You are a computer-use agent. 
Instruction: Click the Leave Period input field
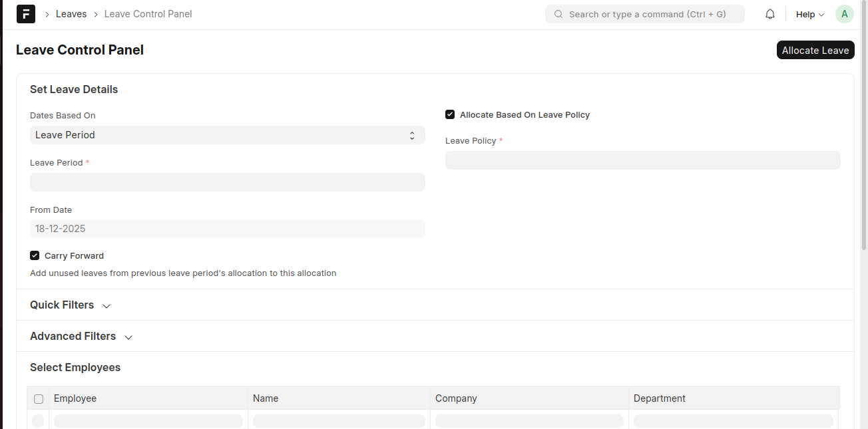[227, 182]
